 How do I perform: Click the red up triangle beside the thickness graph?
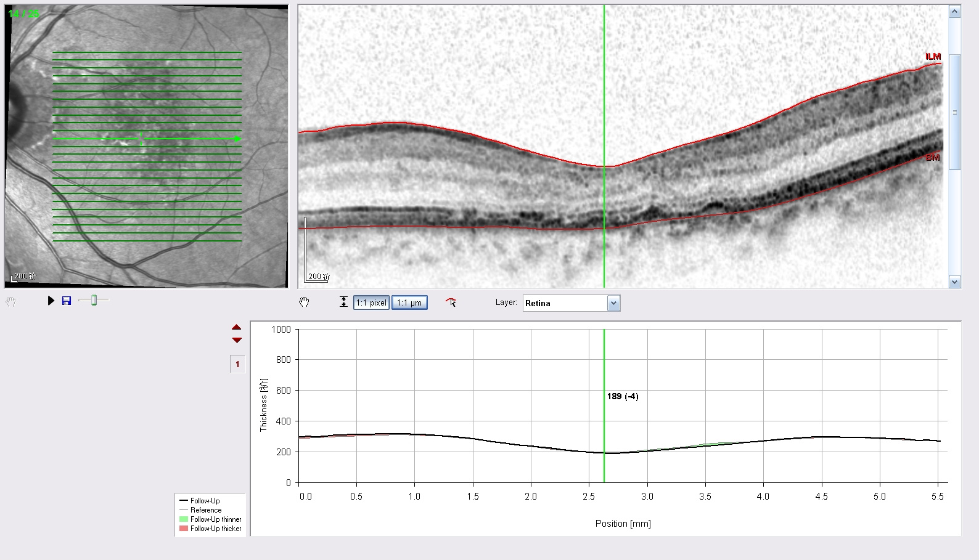pos(237,327)
